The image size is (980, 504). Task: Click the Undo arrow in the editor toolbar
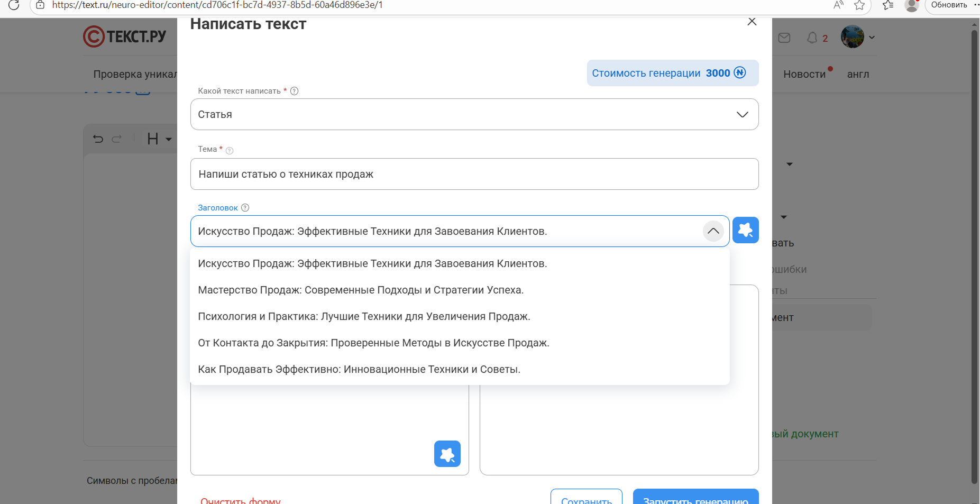[x=98, y=139]
